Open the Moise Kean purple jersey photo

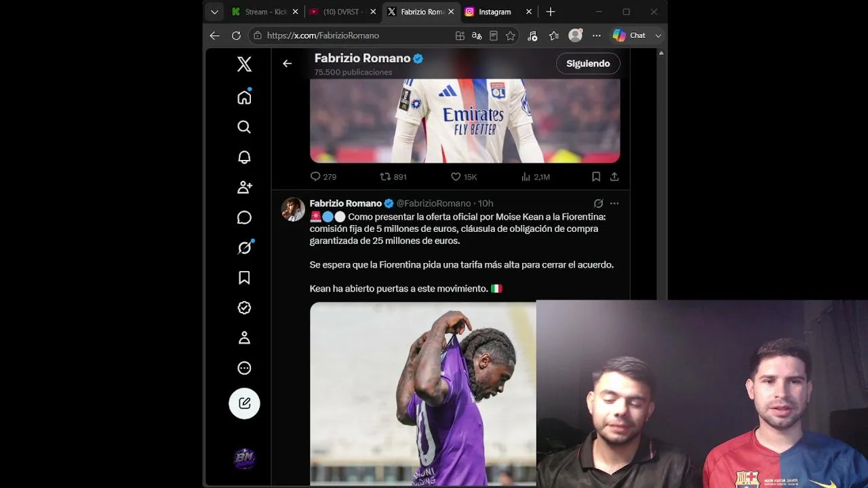(x=422, y=394)
